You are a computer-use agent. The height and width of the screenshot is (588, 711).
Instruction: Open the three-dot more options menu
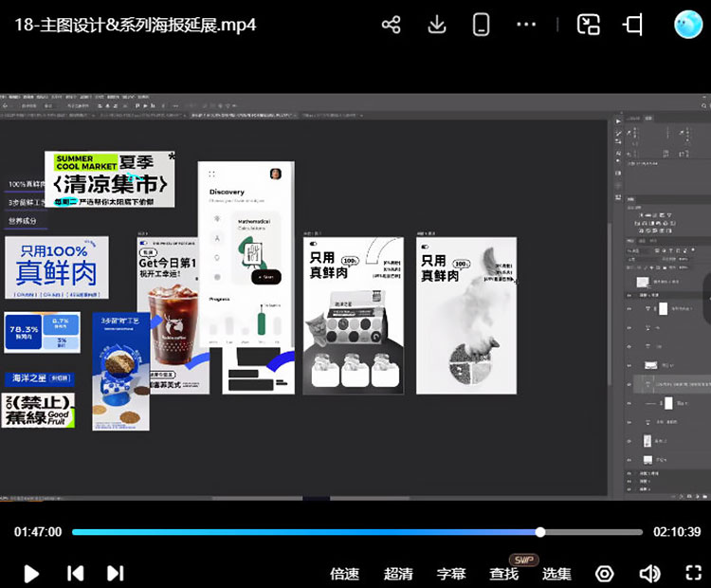click(526, 25)
